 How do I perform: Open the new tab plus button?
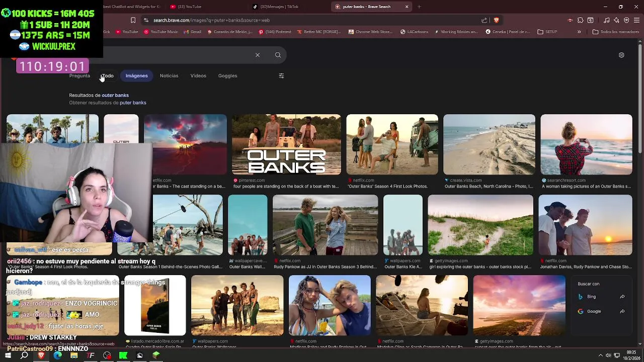pos(419,7)
